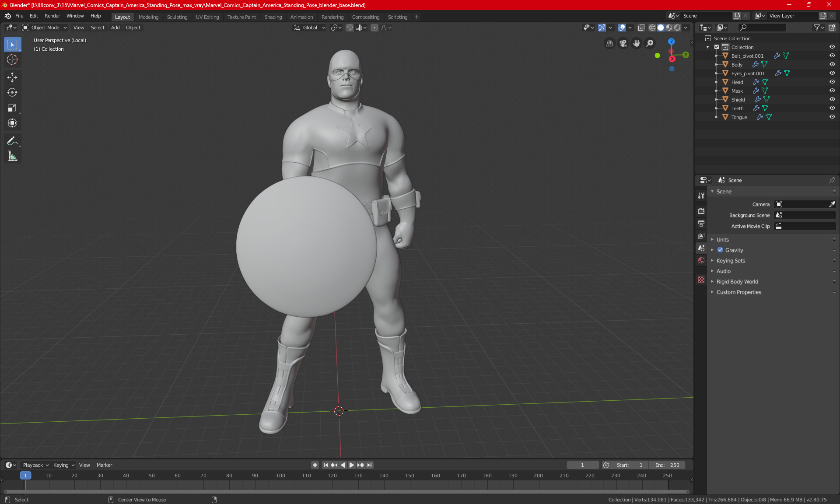Open the World properties tab
The height and width of the screenshot is (504, 840).
point(701,260)
